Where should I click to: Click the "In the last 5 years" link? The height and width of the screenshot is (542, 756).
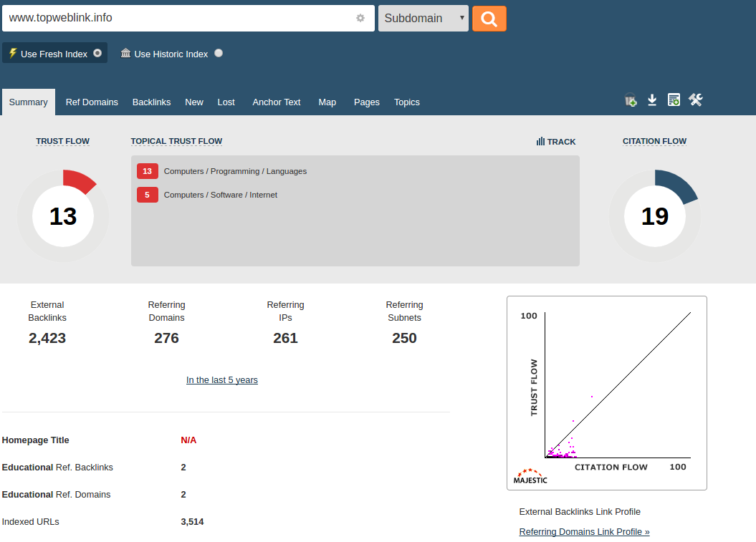click(x=222, y=380)
